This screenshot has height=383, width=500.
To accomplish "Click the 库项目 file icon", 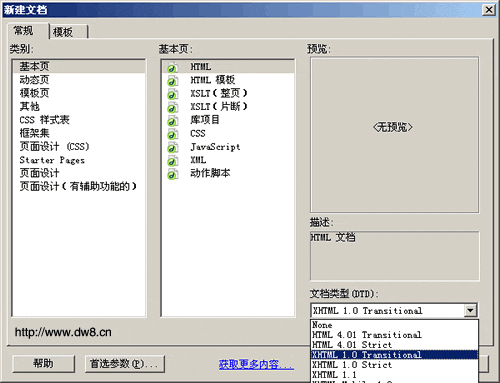I will [172, 121].
